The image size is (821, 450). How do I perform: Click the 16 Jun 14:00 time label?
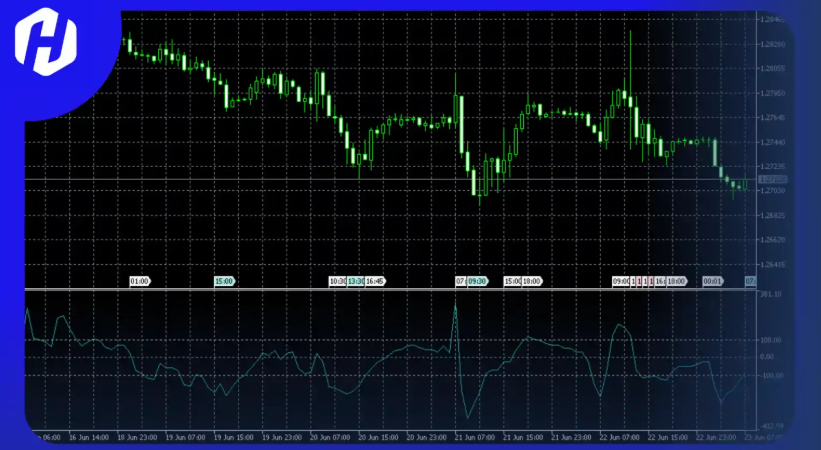tap(89, 437)
